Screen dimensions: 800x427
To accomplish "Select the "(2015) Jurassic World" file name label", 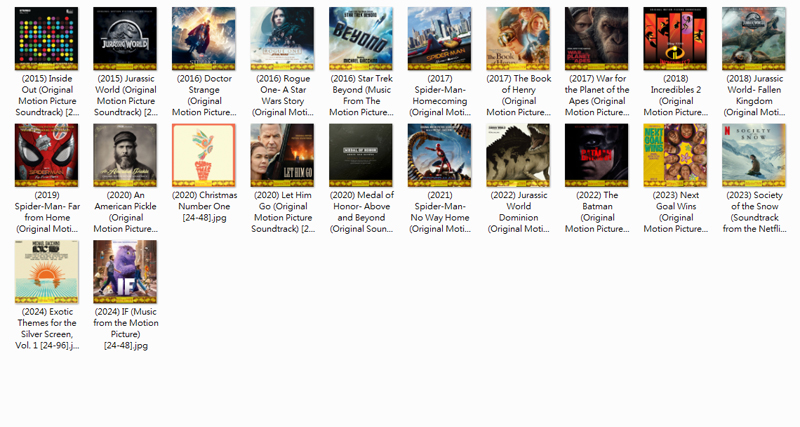I will 126,95.
